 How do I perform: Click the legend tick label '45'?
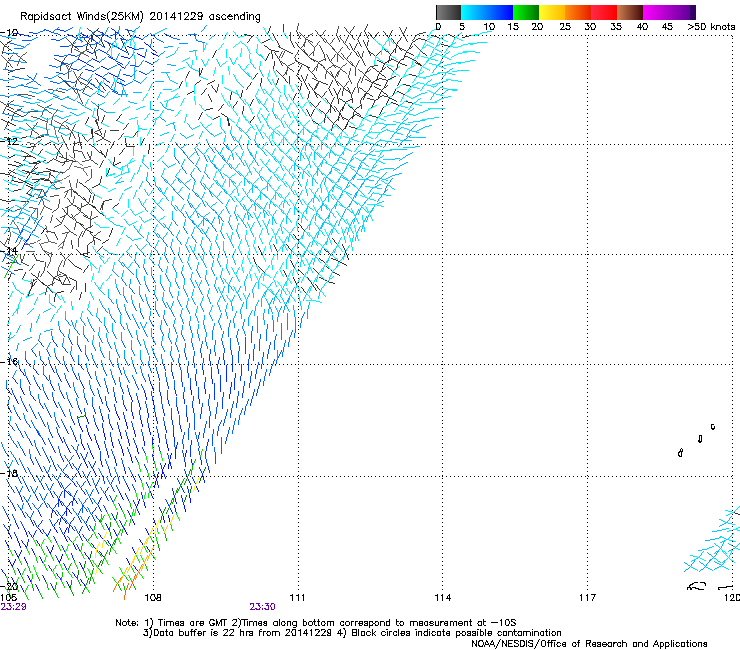point(667,27)
